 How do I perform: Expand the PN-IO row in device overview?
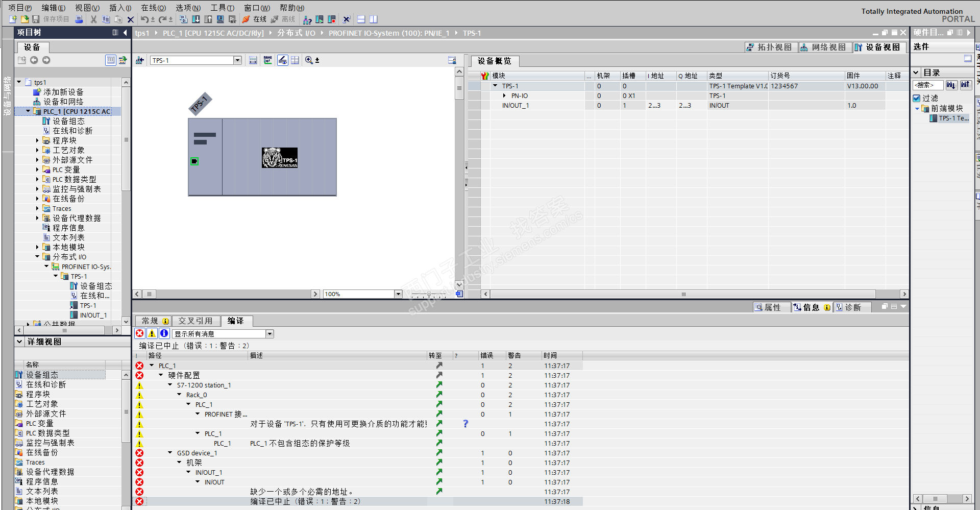[x=504, y=95]
